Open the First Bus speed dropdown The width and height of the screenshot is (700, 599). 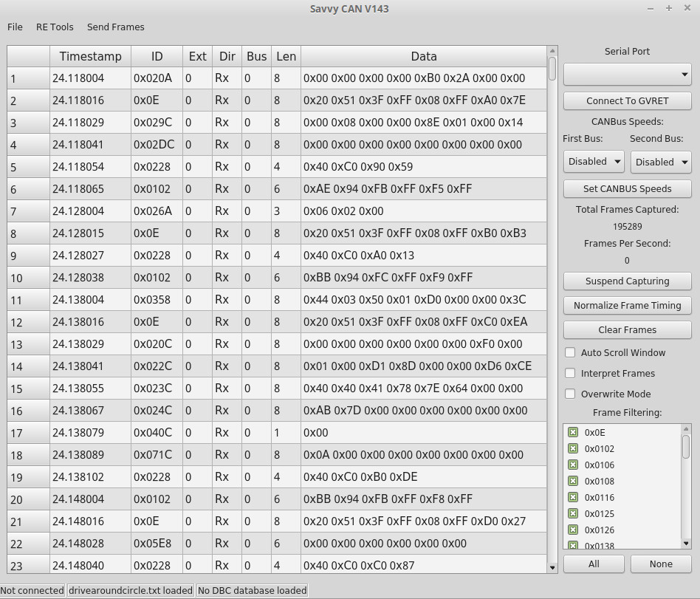point(594,161)
